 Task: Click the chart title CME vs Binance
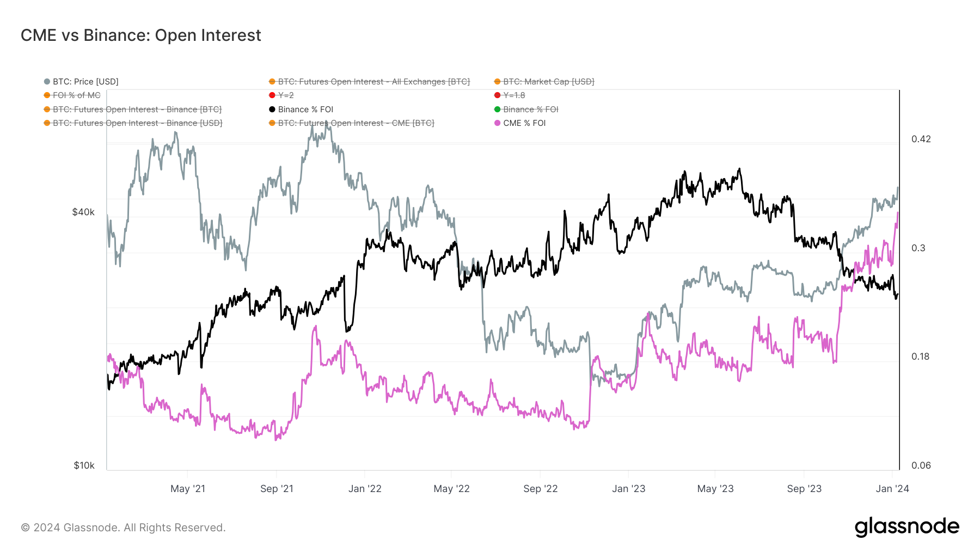point(141,35)
